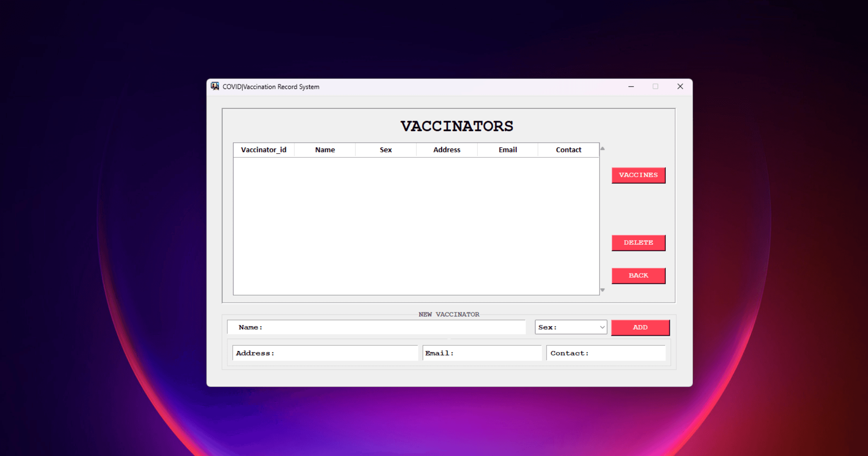The height and width of the screenshot is (456, 868).
Task: Click the Email column header
Action: [508, 150]
